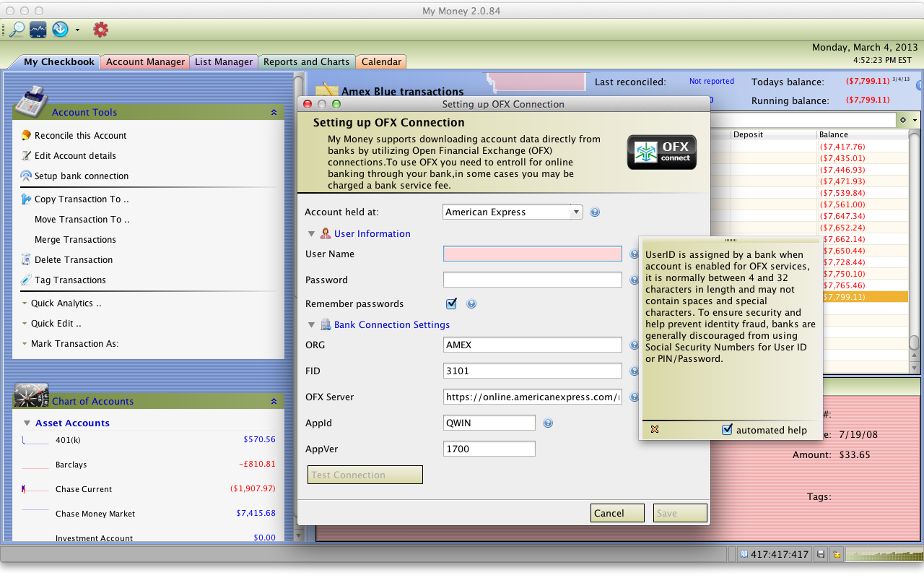Click help icon next to AppId field
Image resolution: width=924 pixels, height=578 pixels.
[548, 423]
